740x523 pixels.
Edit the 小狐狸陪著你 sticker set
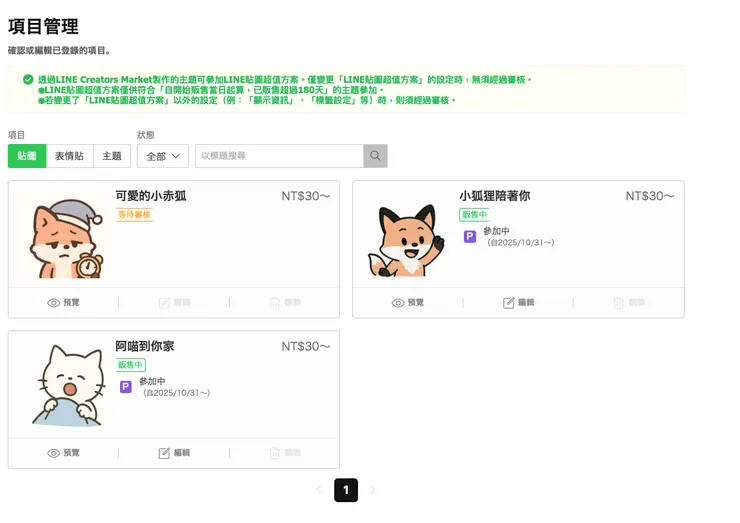tap(518, 303)
